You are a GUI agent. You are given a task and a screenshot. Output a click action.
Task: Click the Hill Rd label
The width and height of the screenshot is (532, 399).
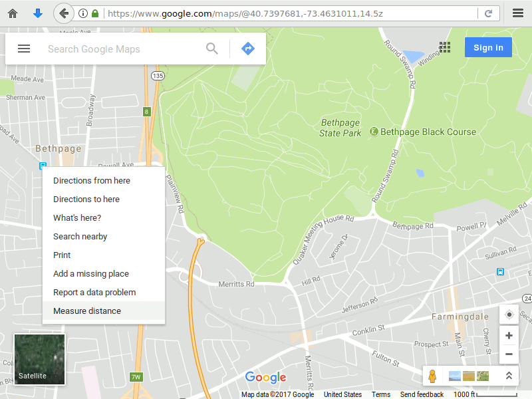311,281
